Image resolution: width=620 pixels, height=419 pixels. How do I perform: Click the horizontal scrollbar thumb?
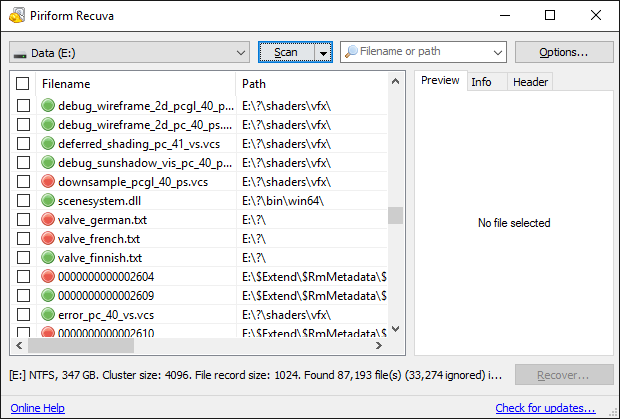click(81, 345)
